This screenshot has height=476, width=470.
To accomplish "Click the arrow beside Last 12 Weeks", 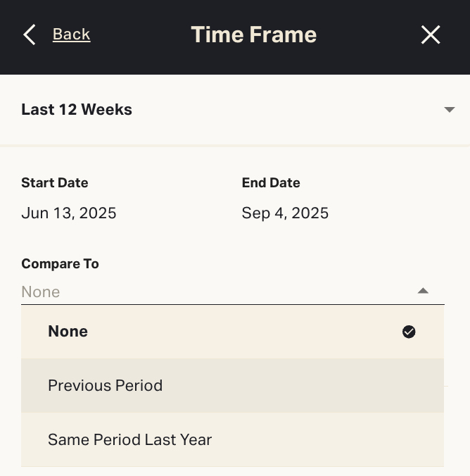I will tap(450, 110).
